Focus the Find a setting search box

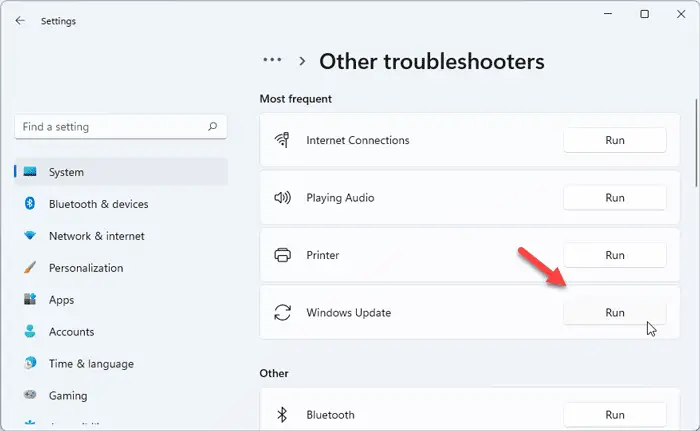pyautogui.click(x=110, y=127)
